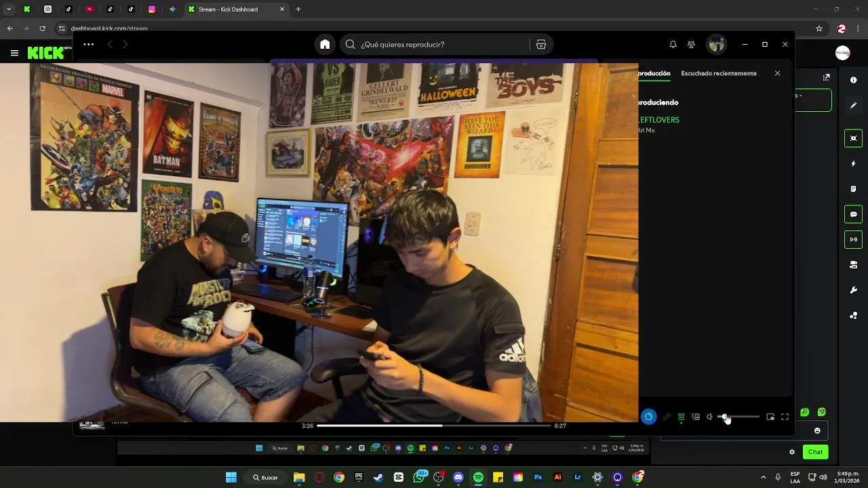868x488 pixels.
Task: Enter Spotify full screen mode
Action: click(785, 417)
